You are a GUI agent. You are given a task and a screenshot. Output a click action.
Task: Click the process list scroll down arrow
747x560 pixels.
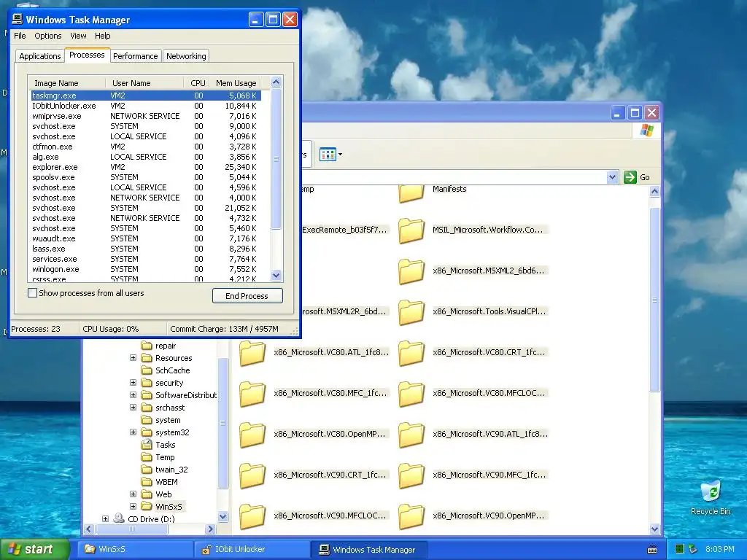click(x=276, y=275)
